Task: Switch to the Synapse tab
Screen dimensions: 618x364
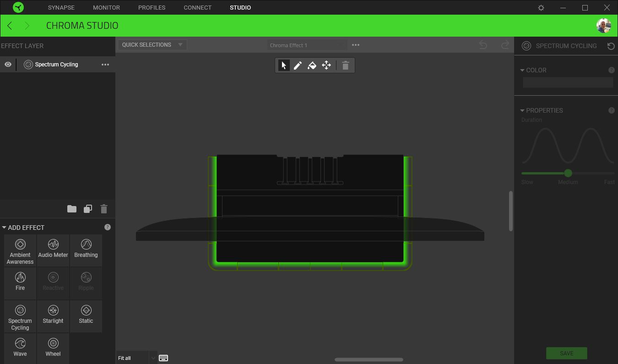Action: (61, 8)
